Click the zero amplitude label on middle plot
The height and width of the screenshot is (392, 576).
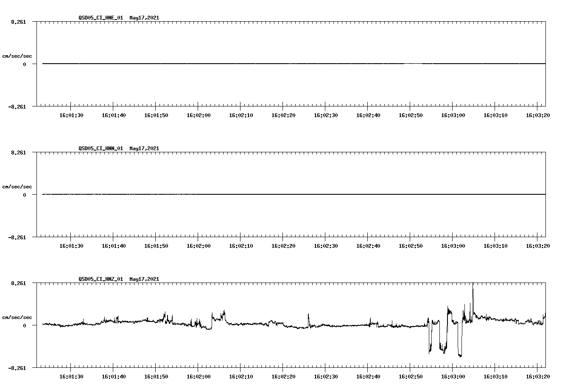pos(25,195)
